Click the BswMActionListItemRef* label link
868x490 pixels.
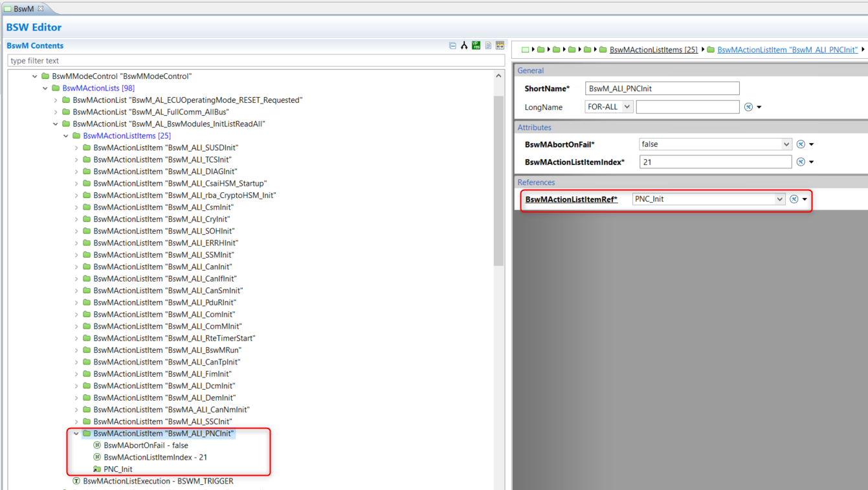[572, 199]
